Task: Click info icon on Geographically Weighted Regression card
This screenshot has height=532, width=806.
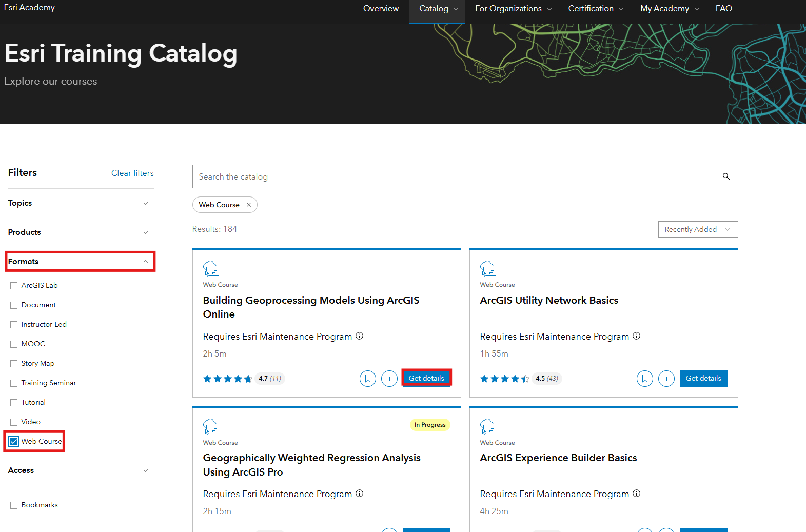Action: tap(360, 494)
